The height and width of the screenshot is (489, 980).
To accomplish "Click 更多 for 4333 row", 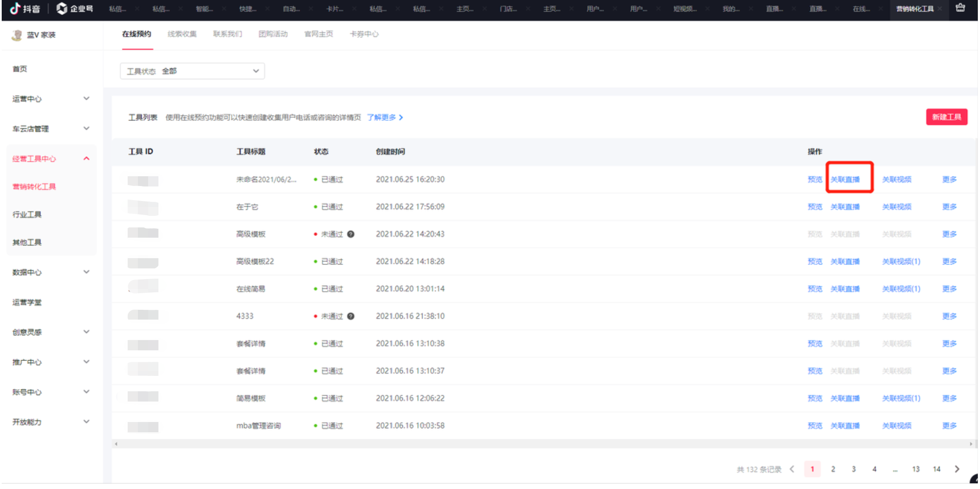I will [949, 316].
